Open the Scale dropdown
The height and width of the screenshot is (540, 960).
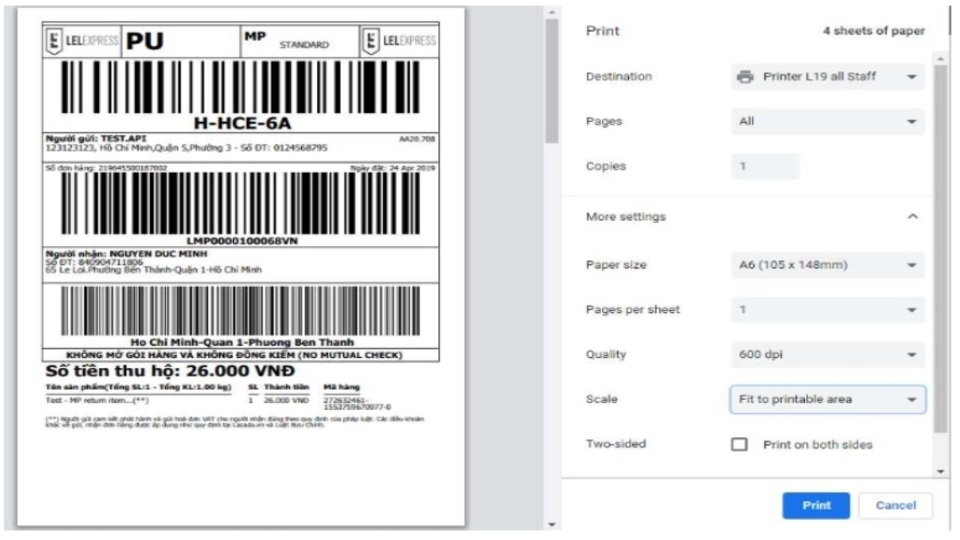[x=827, y=399]
